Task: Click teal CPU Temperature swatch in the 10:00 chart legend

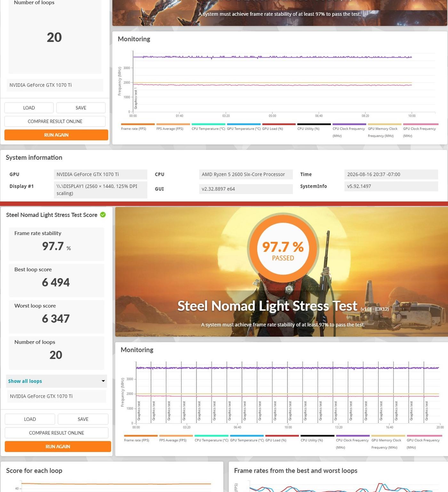Action: pyautogui.click(x=208, y=124)
